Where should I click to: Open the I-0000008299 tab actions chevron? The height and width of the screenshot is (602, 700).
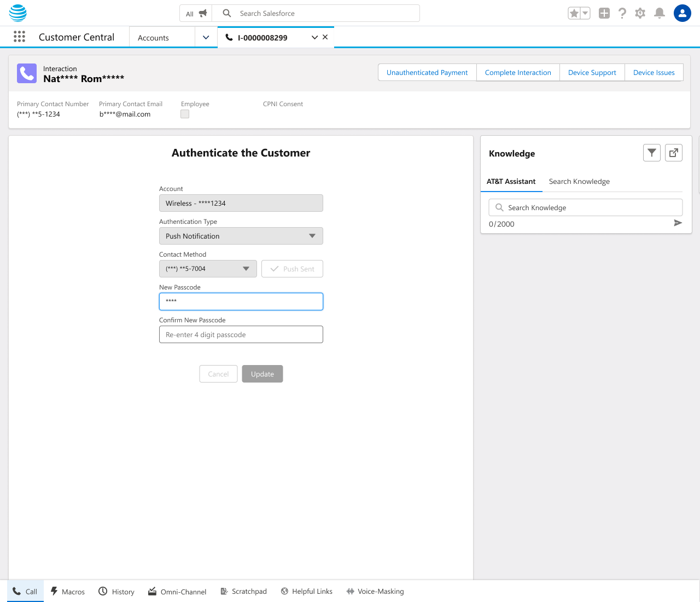coord(314,37)
